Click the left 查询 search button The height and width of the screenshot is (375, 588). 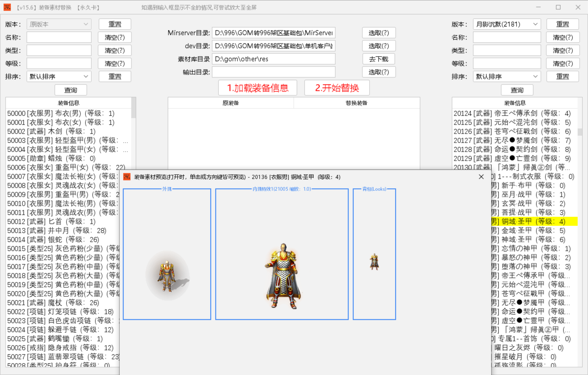(x=71, y=90)
